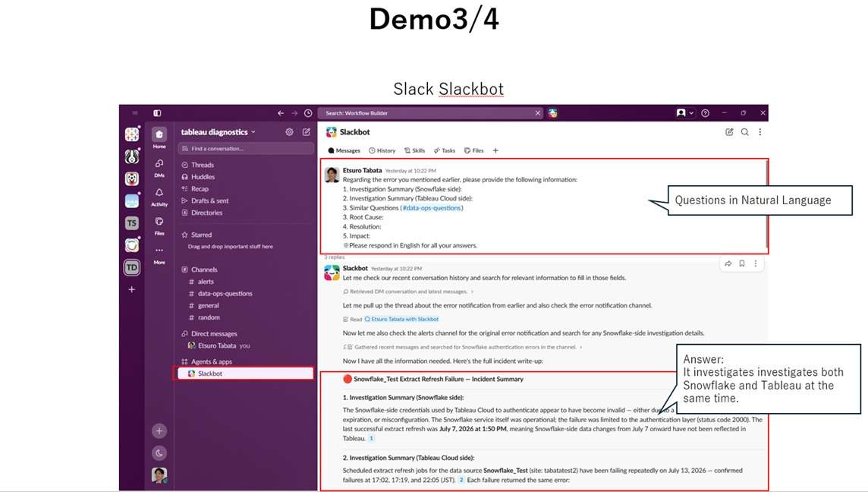
Task: Open citation 2 reference in Tableau section
Action: click(461, 480)
